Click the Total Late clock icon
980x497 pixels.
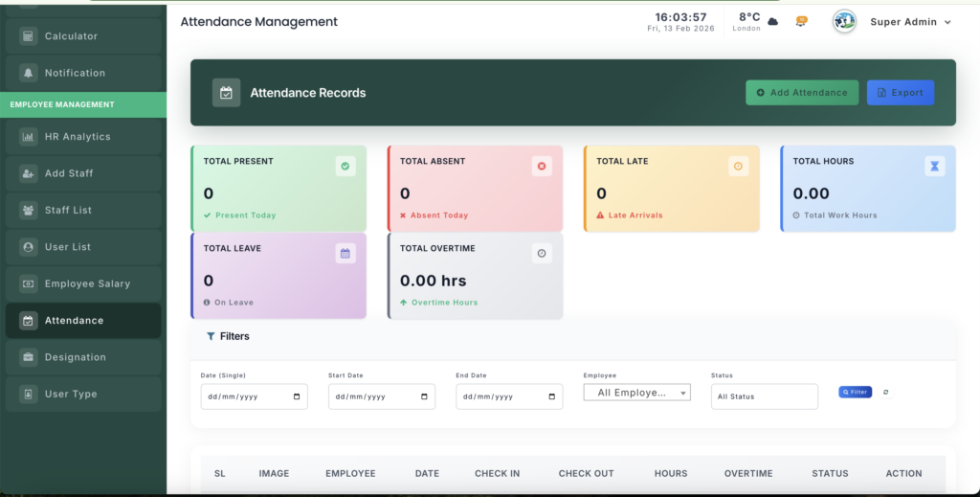click(738, 167)
